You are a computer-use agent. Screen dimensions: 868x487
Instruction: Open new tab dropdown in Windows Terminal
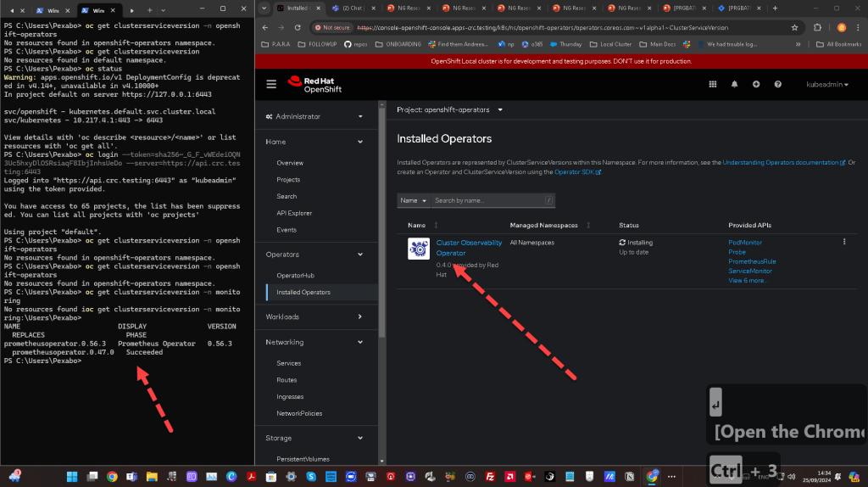tap(163, 10)
